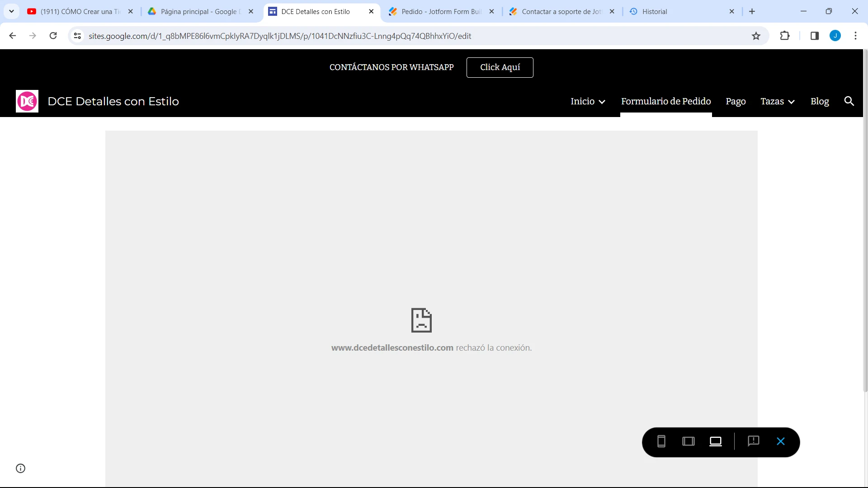Image resolution: width=868 pixels, height=488 pixels.
Task: Open the Chrome profile avatar
Action: pos(835,36)
